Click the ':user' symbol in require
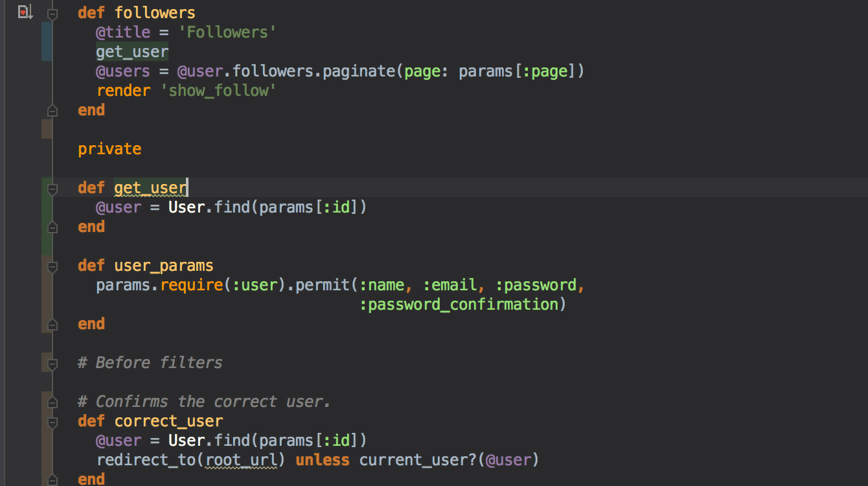Viewport: 868px width, 486px height. [255, 285]
